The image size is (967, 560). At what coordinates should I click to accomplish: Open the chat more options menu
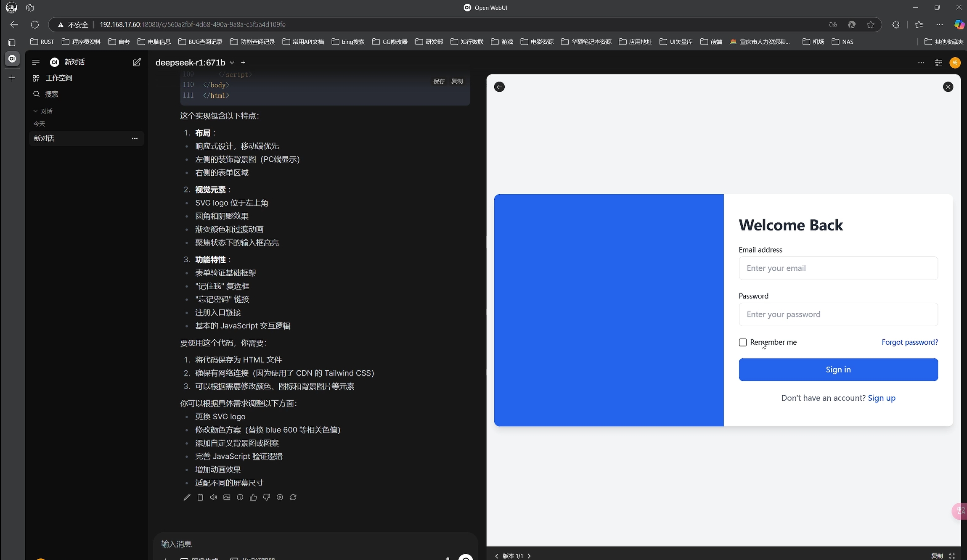[x=921, y=63]
